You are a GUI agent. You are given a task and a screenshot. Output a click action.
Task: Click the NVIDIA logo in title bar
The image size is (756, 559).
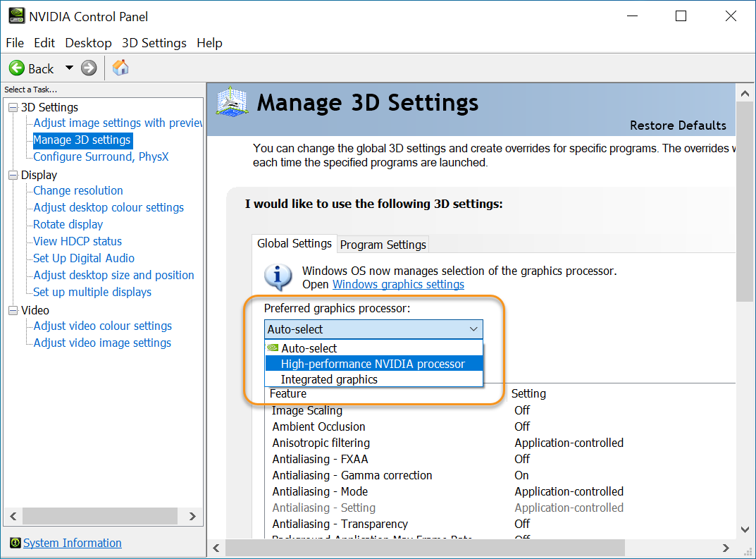point(17,16)
